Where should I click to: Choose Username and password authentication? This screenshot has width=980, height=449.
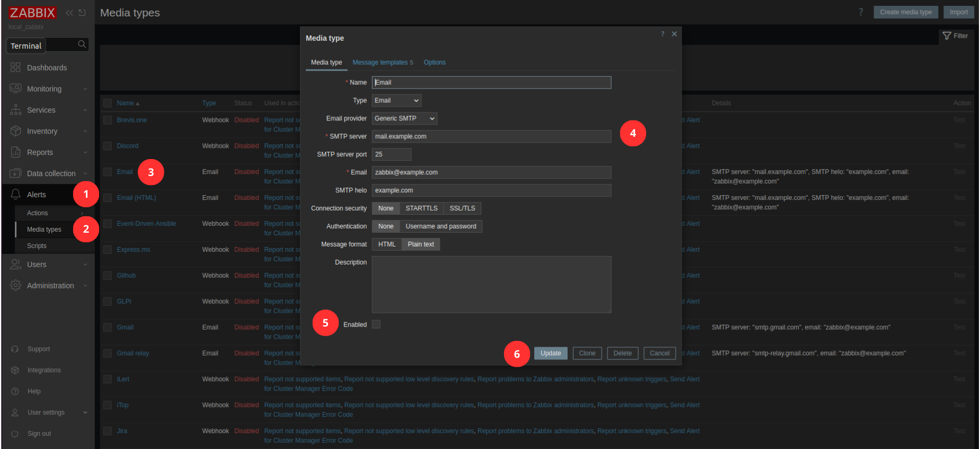(x=441, y=226)
